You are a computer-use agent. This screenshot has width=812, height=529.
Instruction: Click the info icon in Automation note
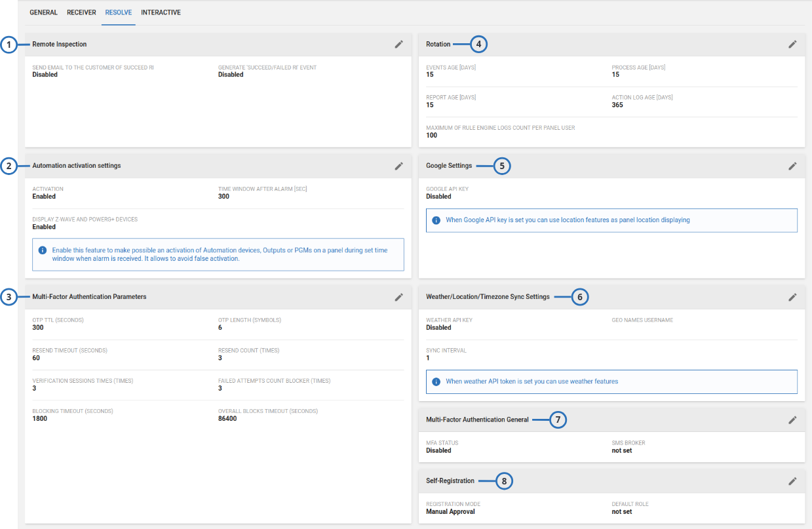tap(43, 250)
